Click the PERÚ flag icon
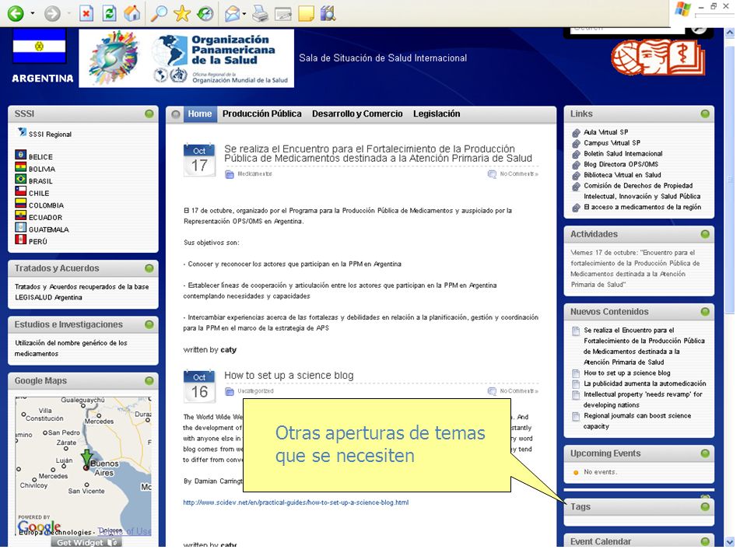The height and width of the screenshot is (560, 747). click(20, 239)
